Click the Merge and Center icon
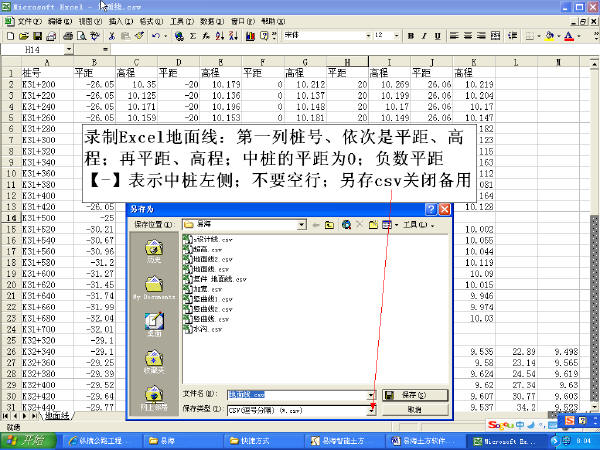The image size is (600, 450). pos(495,36)
